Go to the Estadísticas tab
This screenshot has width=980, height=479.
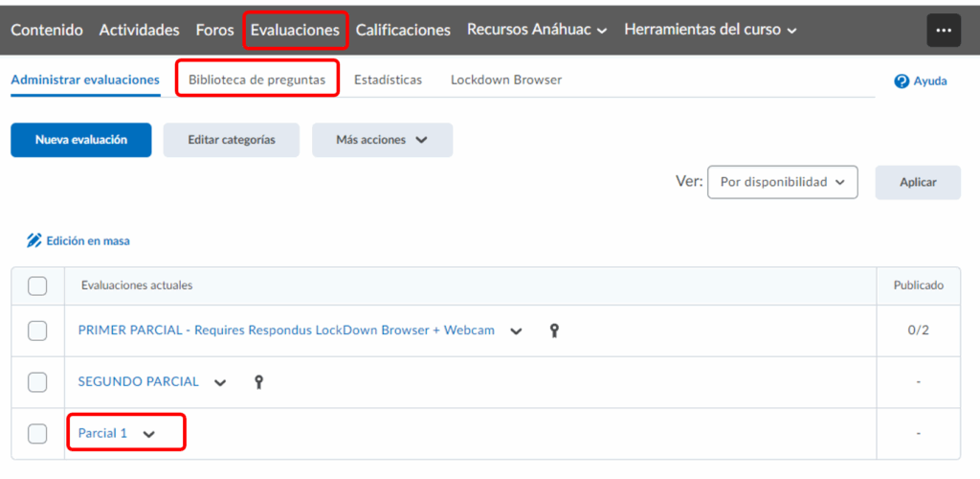(388, 80)
